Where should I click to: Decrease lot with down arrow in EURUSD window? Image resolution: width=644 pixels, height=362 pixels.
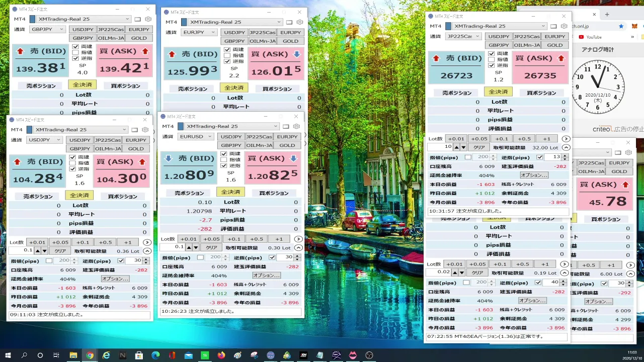coord(195,247)
